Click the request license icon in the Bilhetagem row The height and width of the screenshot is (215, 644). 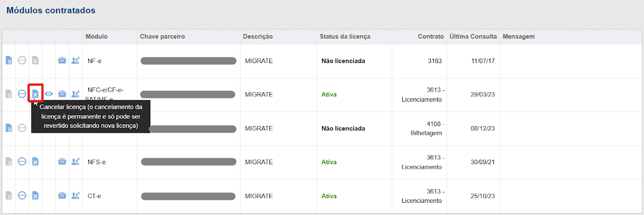(8, 128)
